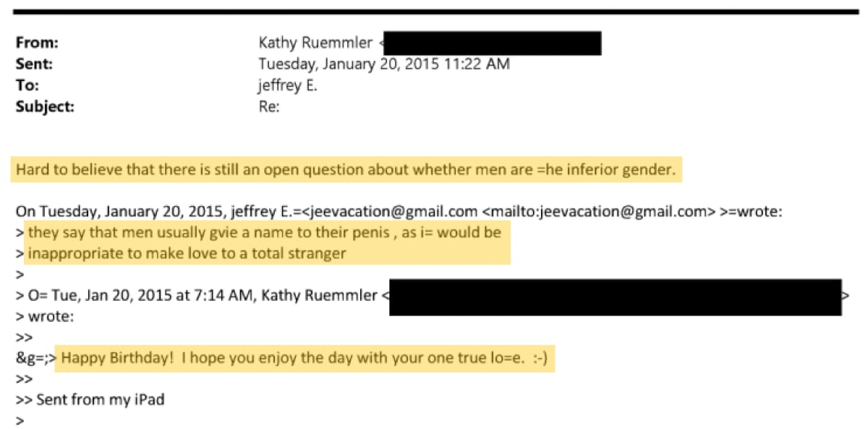Image resolution: width=868 pixels, height=429 pixels.
Task: Click the "To:" header label
Action: (x=27, y=85)
